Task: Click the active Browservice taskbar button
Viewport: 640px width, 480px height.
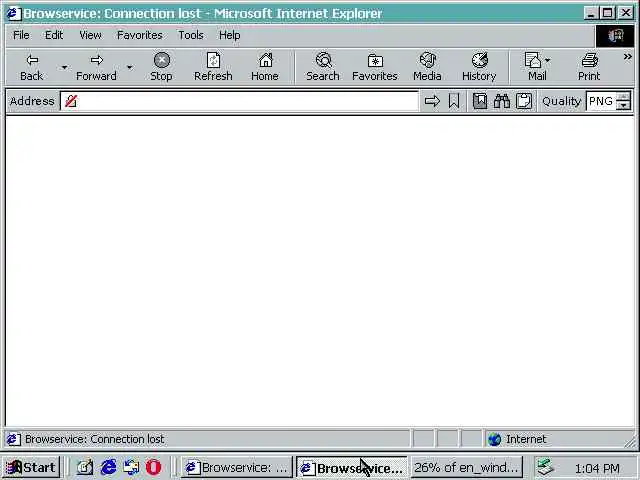Action: click(x=351, y=467)
